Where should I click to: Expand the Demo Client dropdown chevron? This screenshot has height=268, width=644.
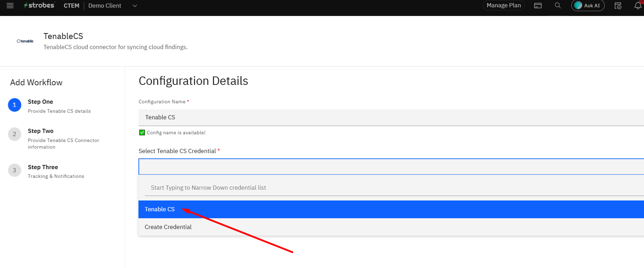click(135, 6)
